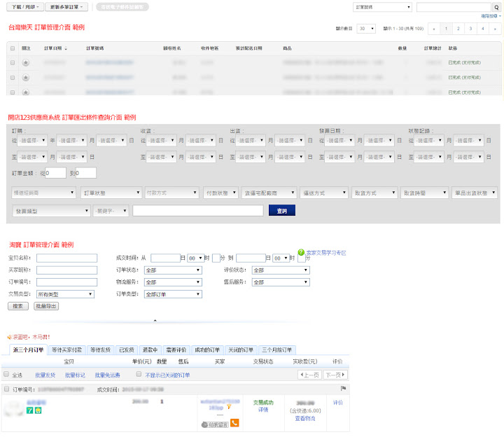Click the orange phone icon in order row
Screen dimensions: 504x444
point(234,423)
